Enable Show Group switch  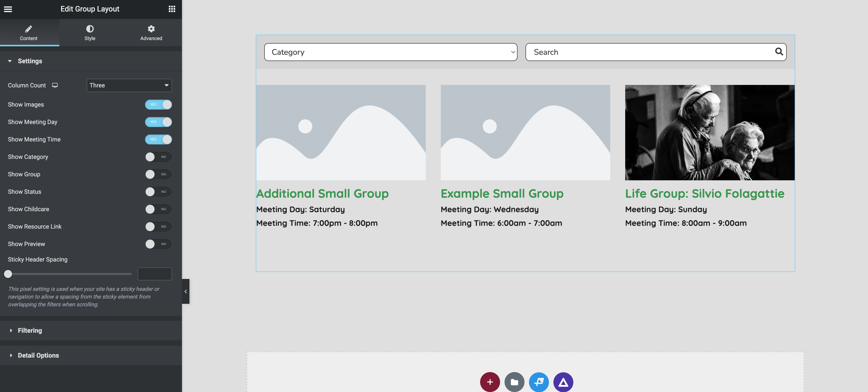[x=158, y=174]
